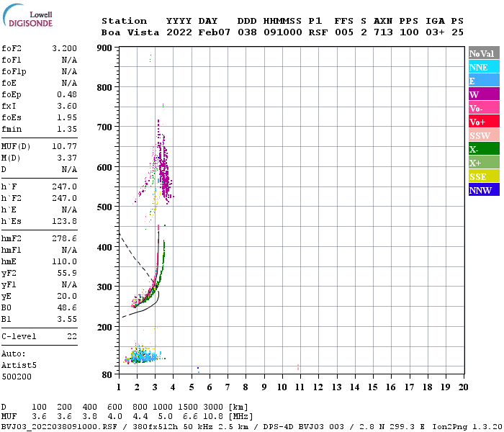Click the 400 km y-axis label
The width and height of the screenshot is (504, 432).
pyautogui.click(x=104, y=248)
